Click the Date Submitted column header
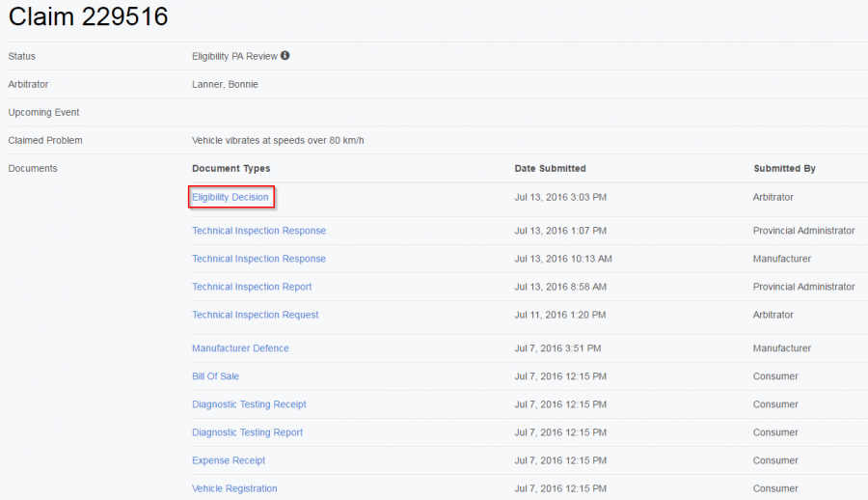The image size is (868, 500). click(x=550, y=169)
